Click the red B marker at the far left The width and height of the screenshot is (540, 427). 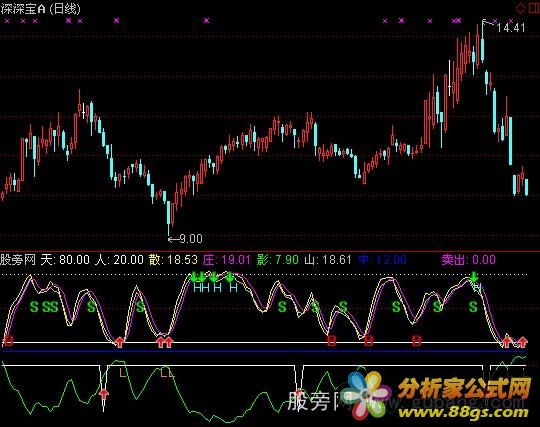8,341
